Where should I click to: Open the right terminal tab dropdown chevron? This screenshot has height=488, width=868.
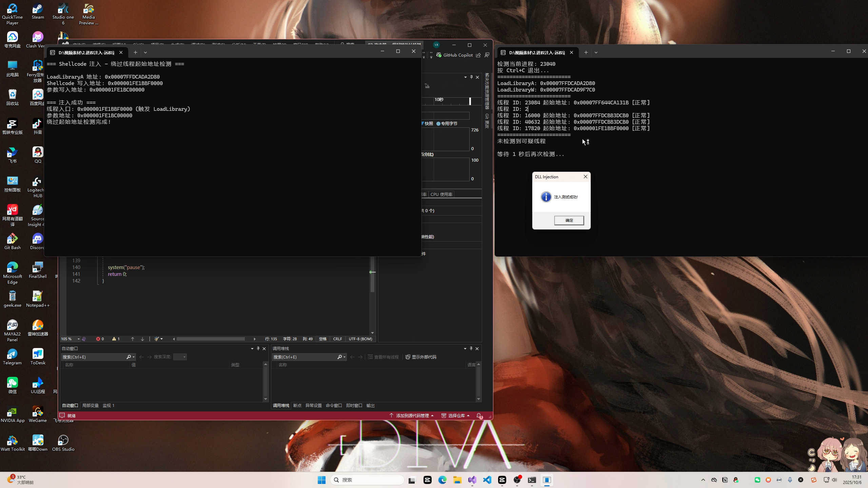[596, 52]
